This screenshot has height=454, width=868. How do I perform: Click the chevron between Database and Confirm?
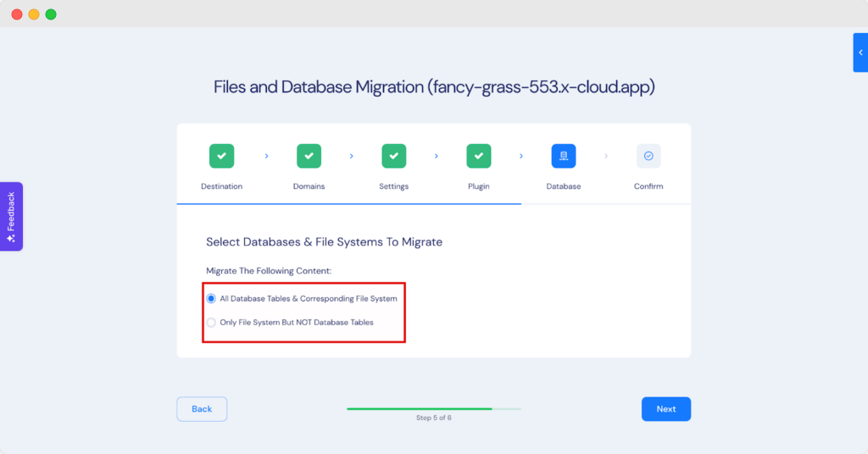tap(606, 157)
